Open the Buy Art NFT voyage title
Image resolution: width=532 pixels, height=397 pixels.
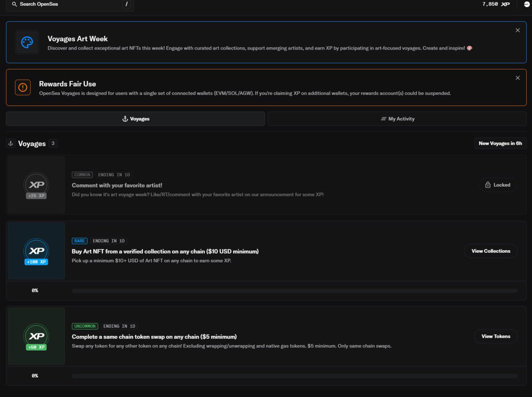[x=165, y=252]
